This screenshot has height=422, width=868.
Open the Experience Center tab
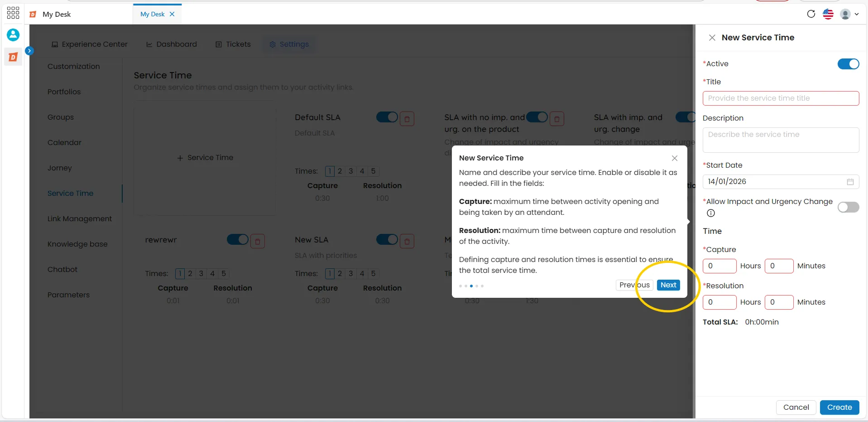pos(89,44)
